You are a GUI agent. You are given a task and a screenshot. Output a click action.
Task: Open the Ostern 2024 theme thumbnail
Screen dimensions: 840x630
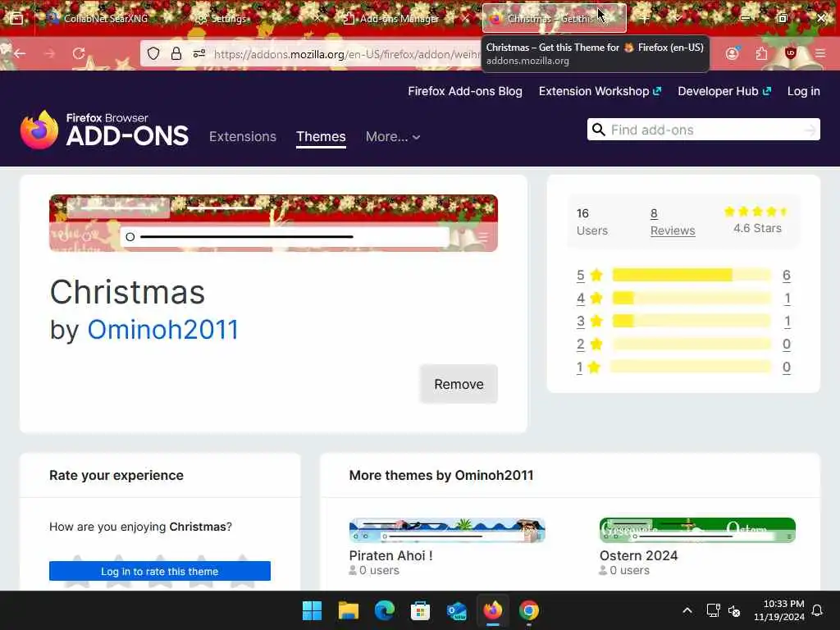coord(697,531)
